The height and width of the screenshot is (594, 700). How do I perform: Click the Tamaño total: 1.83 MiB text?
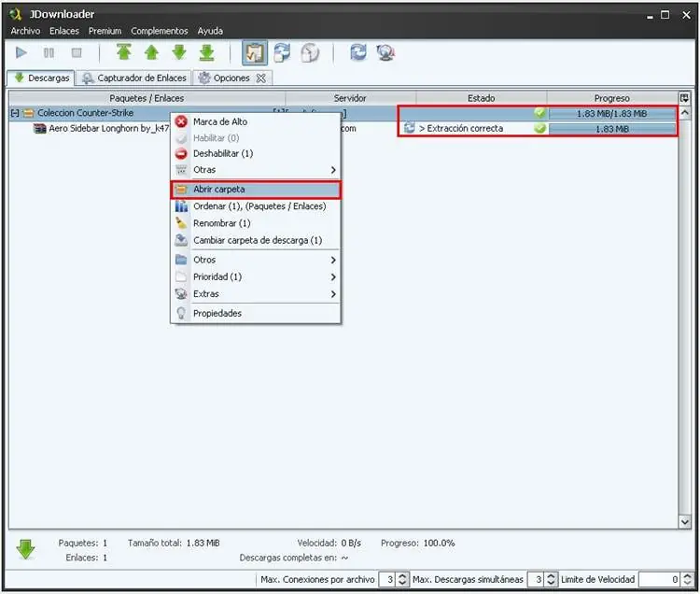tap(174, 543)
